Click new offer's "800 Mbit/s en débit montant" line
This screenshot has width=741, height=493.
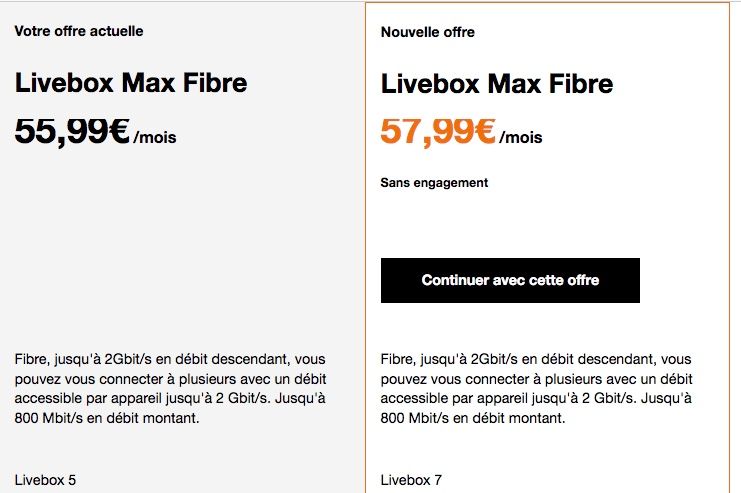473,419
